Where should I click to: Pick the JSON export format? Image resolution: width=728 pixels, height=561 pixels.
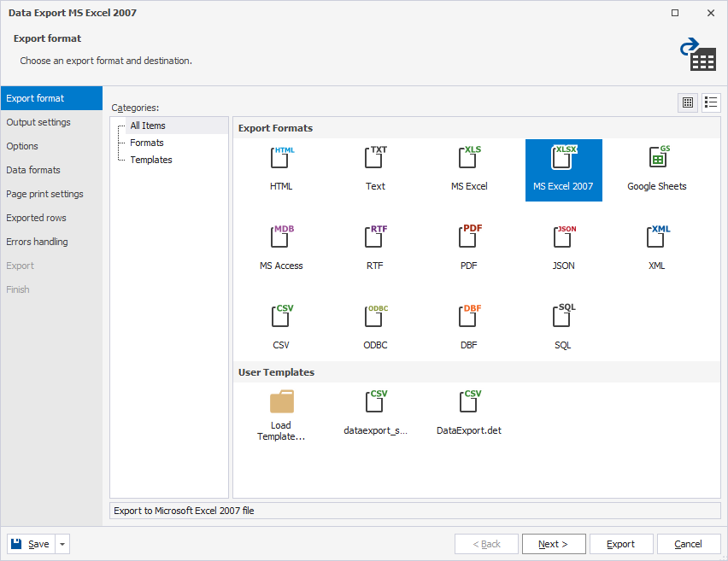coord(563,240)
